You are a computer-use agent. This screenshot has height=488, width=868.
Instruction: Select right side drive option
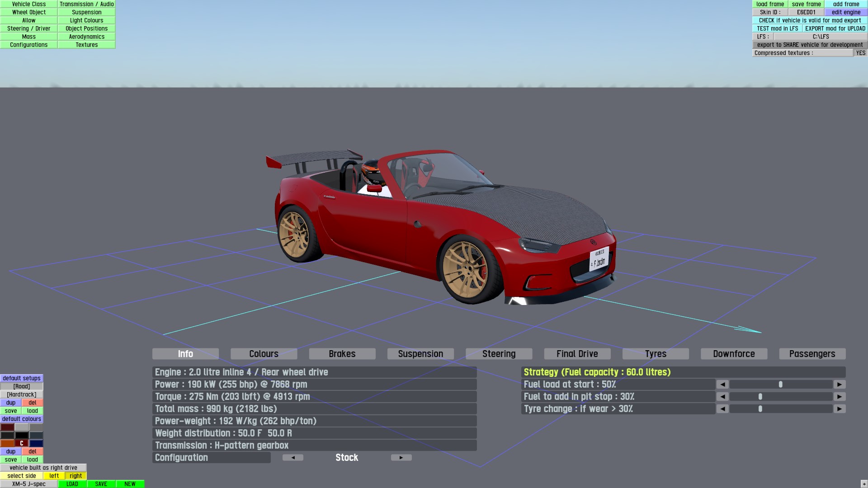pos(75,476)
